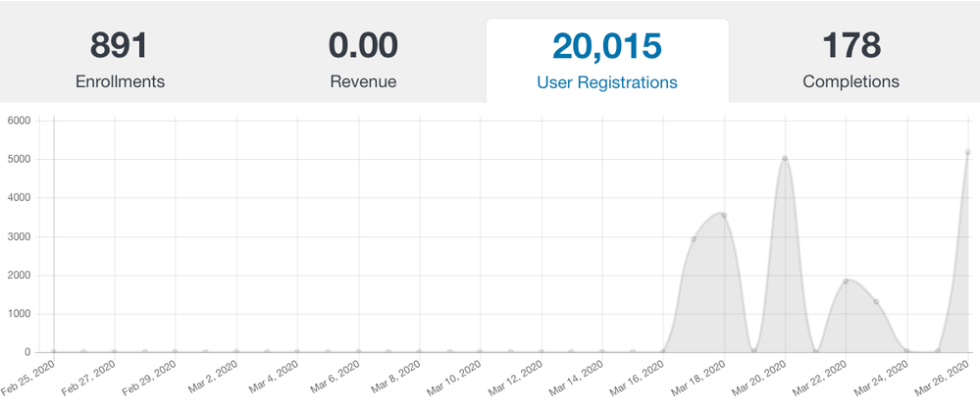Select the Mar 16, 2020 zero data point
Screen dimensions: 980x412
point(663,351)
